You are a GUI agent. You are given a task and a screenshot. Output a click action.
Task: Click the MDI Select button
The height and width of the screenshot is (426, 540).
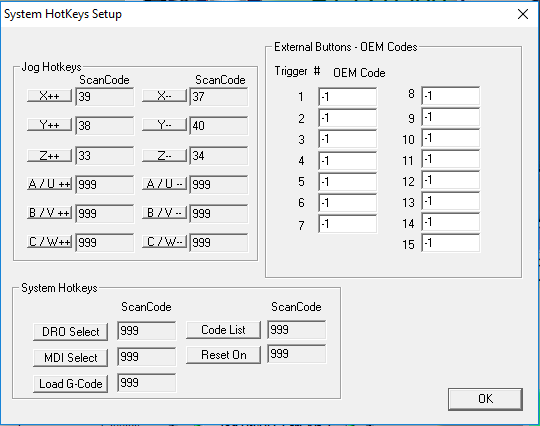pos(70,358)
